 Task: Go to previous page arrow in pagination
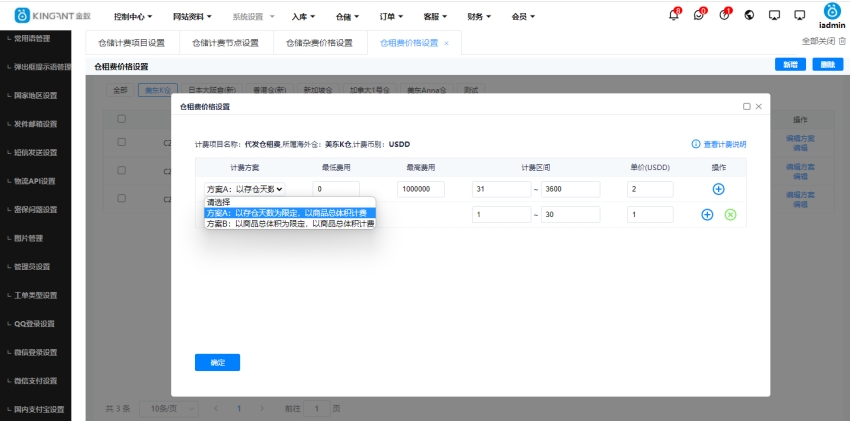tap(216, 408)
